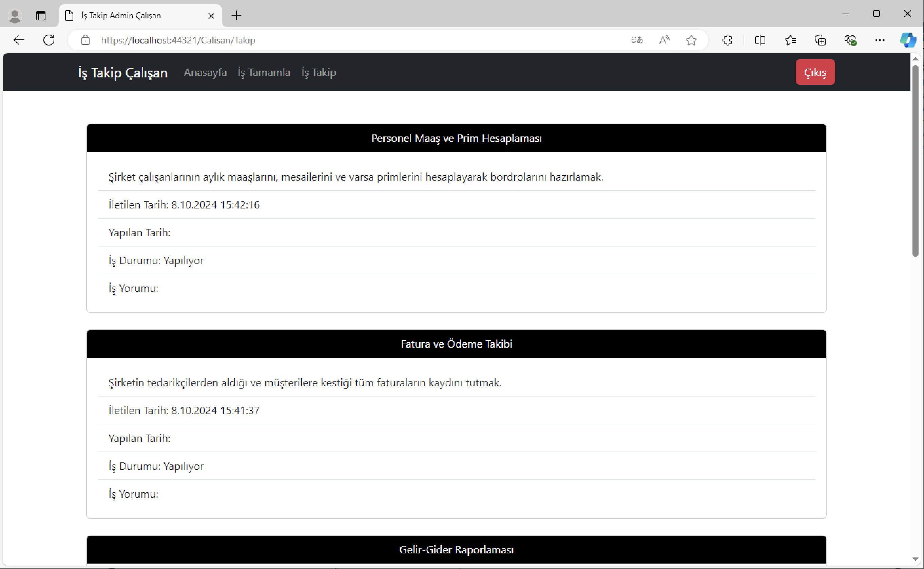Click İletilen Tarih 8.10.2024 15:42:16 row

coord(456,205)
